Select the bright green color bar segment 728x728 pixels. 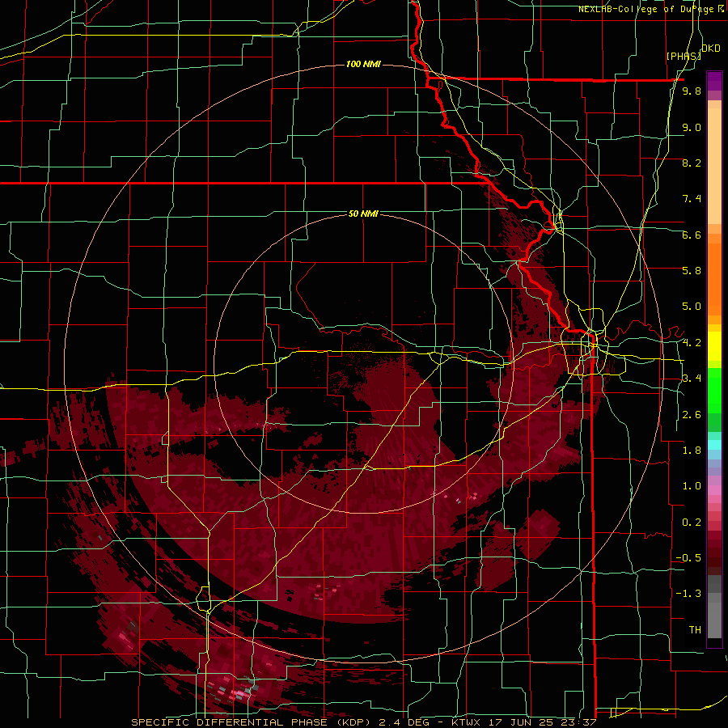point(714,391)
